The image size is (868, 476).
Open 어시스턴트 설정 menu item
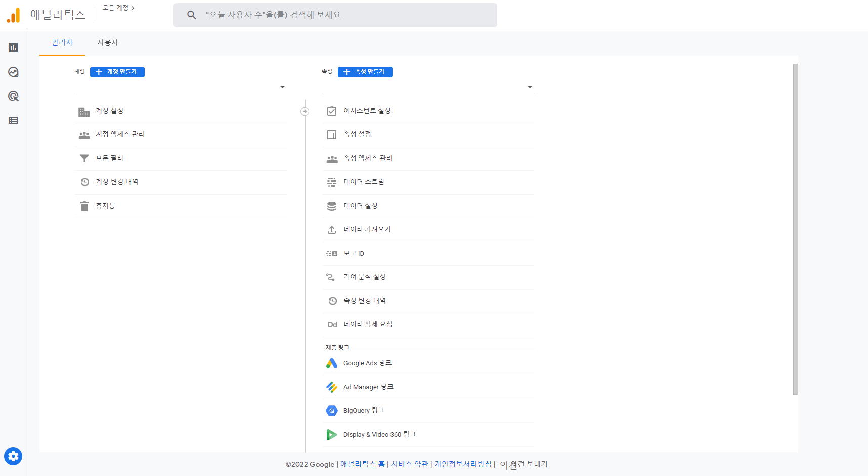(428, 111)
